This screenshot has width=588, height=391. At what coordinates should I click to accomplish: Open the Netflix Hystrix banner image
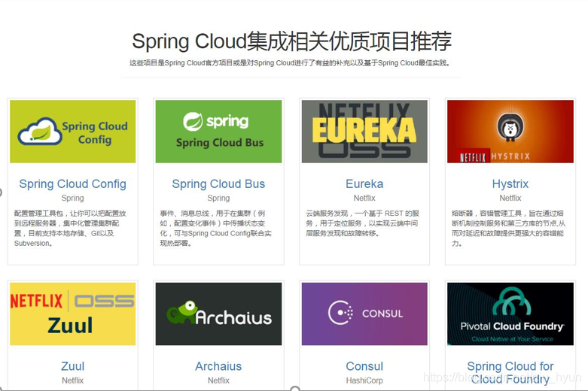510,132
